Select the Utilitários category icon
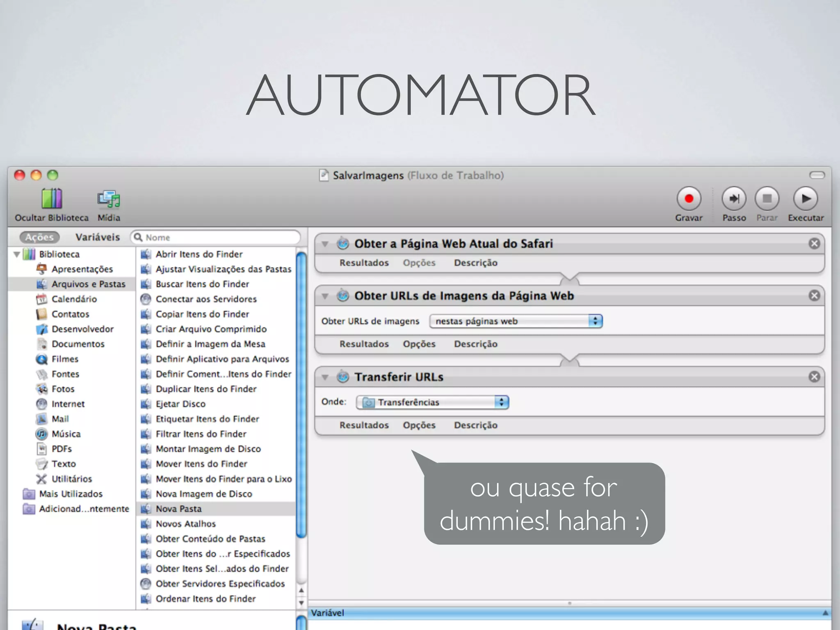Image resolution: width=840 pixels, height=630 pixels. click(x=41, y=479)
